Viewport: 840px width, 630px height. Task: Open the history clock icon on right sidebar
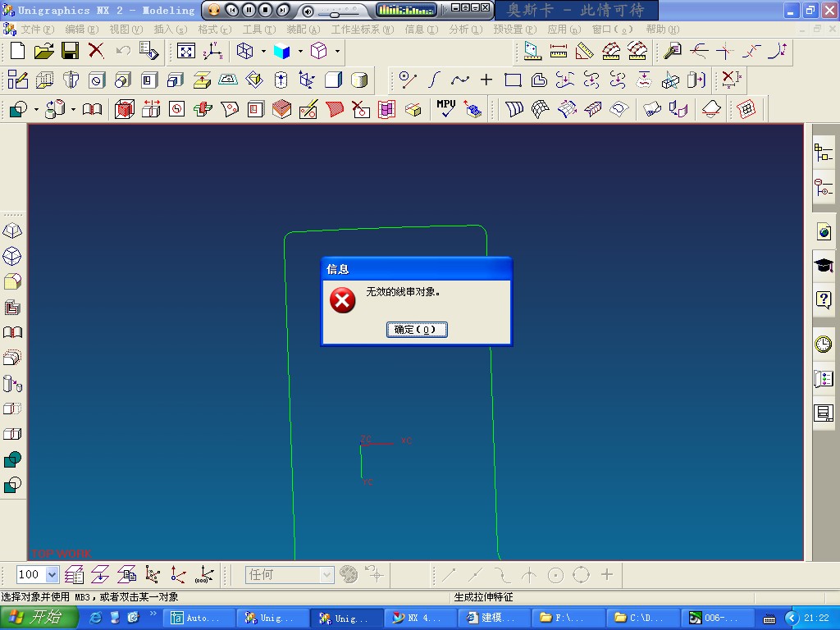tap(824, 344)
